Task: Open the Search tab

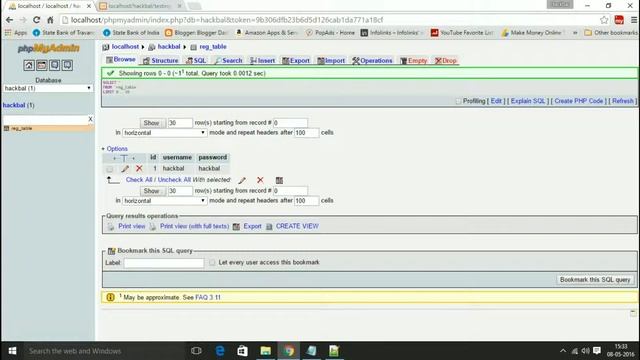Action: tap(229, 60)
